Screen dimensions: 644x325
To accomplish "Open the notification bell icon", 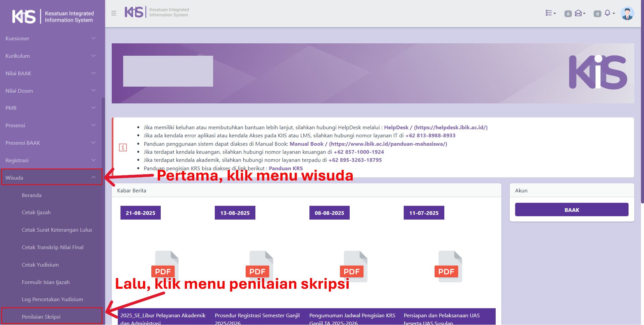I will point(609,13).
